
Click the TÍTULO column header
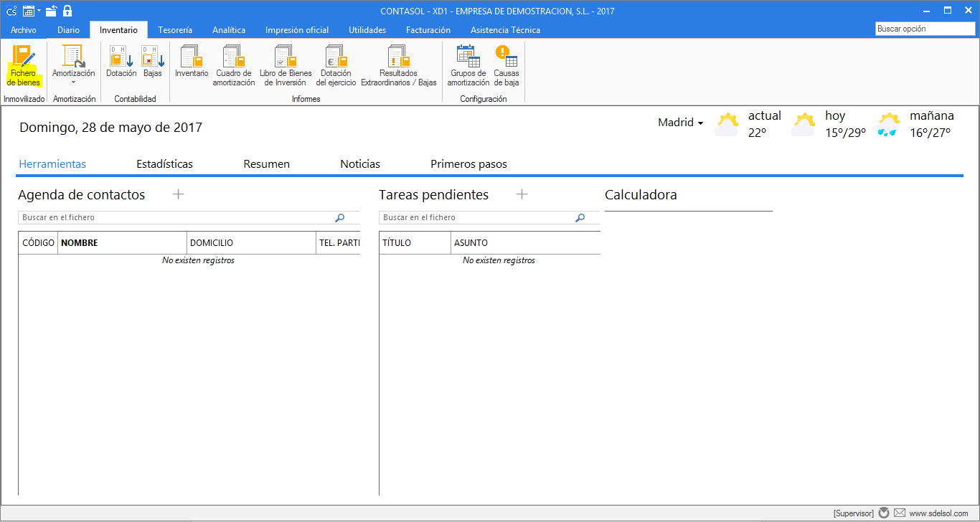(x=415, y=243)
